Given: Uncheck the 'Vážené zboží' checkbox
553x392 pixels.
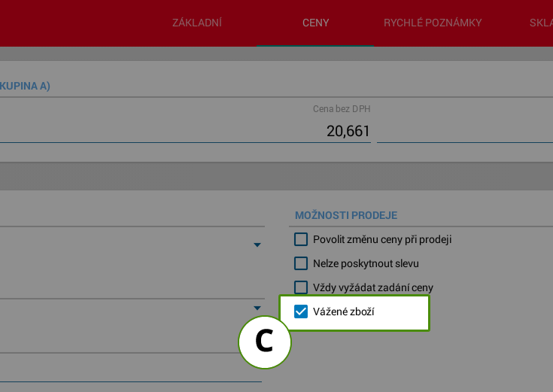Looking at the screenshot, I should point(301,311).
